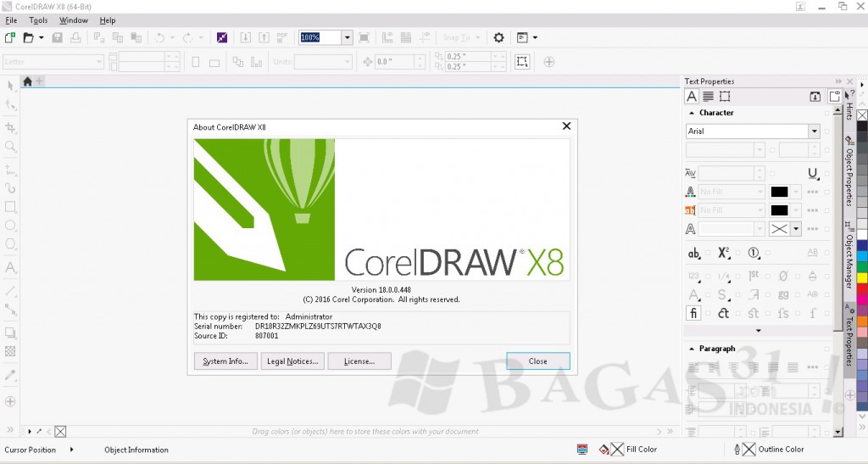The width and height of the screenshot is (868, 464).
Task: Click the Character section icon in Text Properties
Action: [x=692, y=97]
